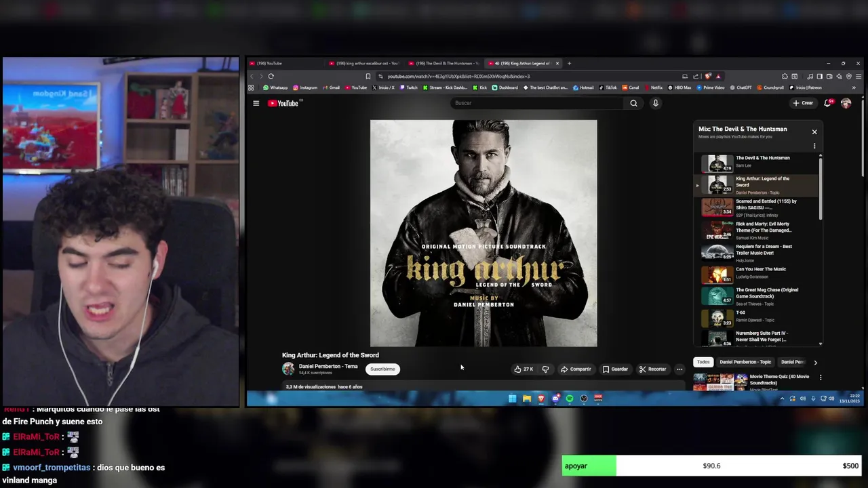Show hidden system tray icons chevron
Screen dimensions: 868x488
click(x=782, y=399)
